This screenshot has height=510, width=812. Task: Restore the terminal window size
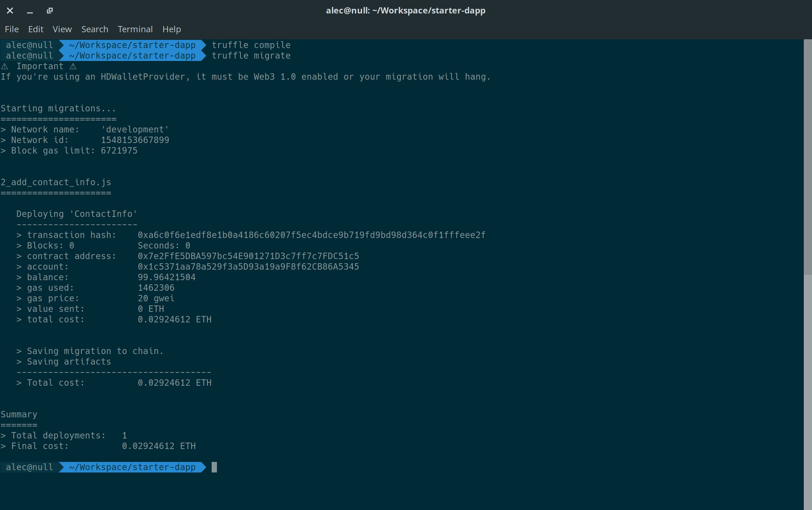click(50, 11)
